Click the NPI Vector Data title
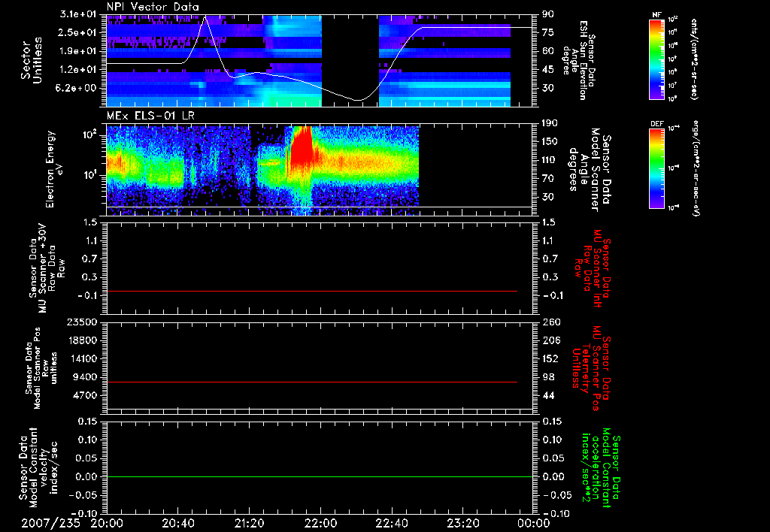The width and height of the screenshot is (770, 532). 153,7
